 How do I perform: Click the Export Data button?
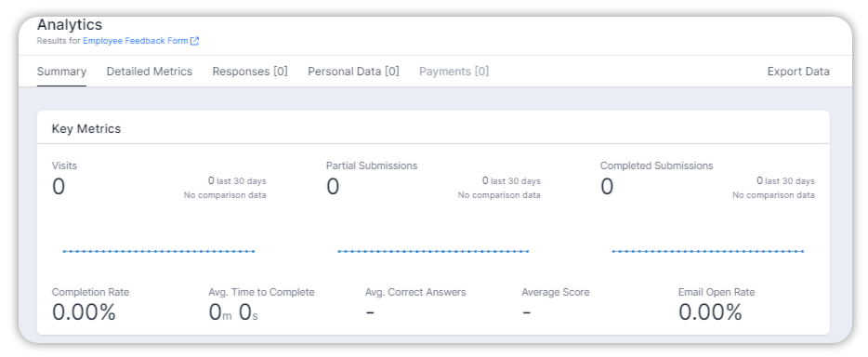click(x=798, y=72)
